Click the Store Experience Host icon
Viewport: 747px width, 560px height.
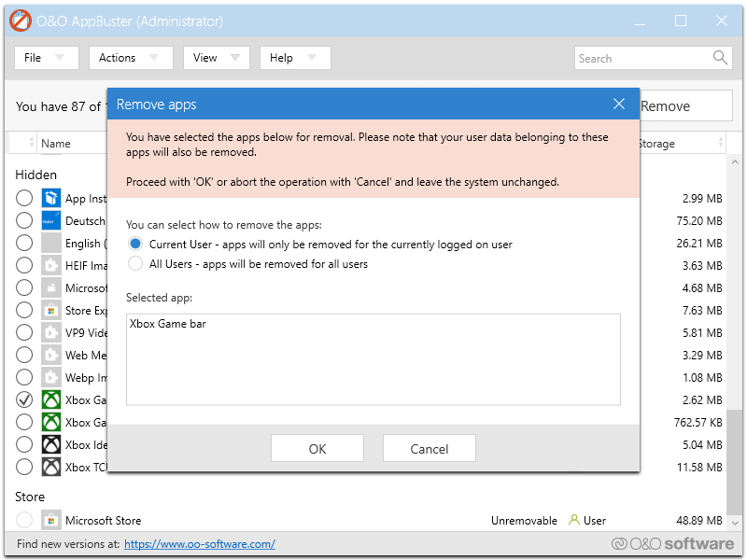coord(51,310)
